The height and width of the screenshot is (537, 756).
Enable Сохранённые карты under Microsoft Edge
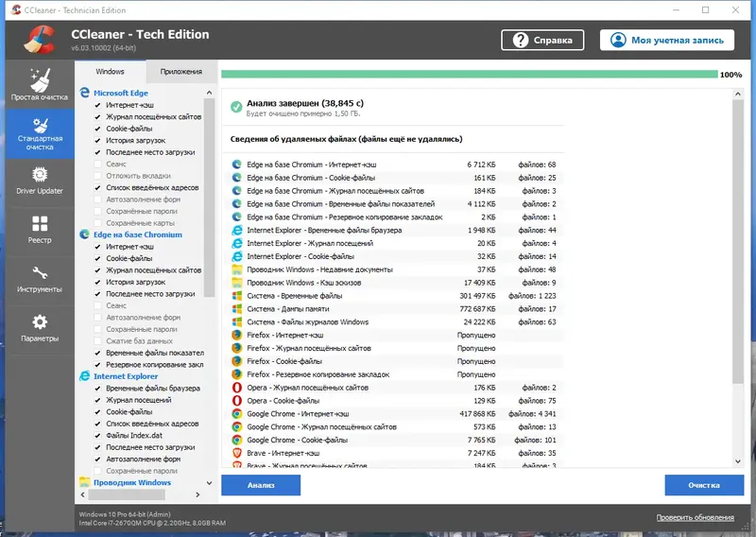pos(98,223)
